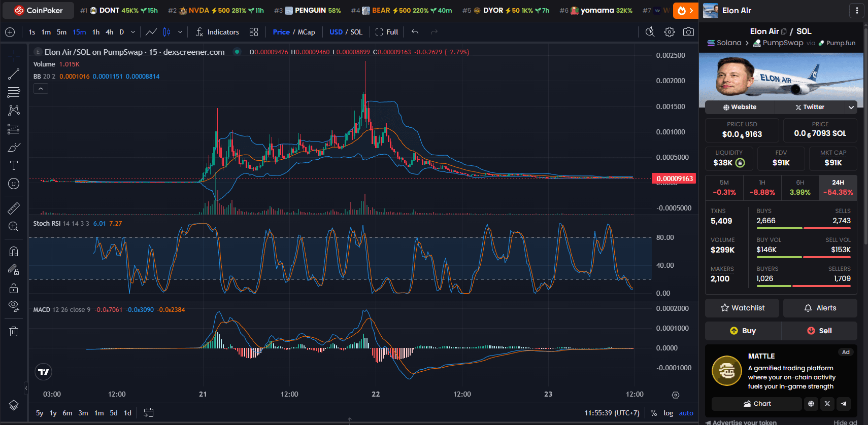Open the MATTLE ad Chart button
The width and height of the screenshot is (868, 425).
coord(757,404)
